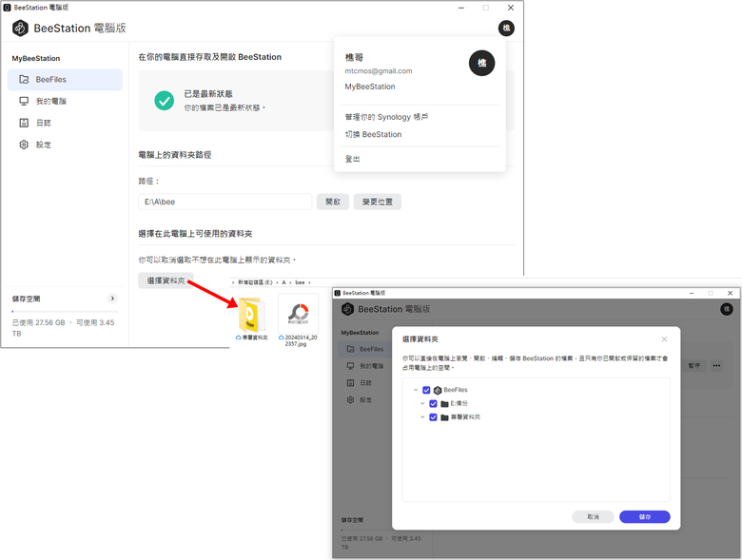Click the BeeStation logo in the second window
Image resolution: width=742 pixels, height=560 pixels.
click(x=348, y=309)
